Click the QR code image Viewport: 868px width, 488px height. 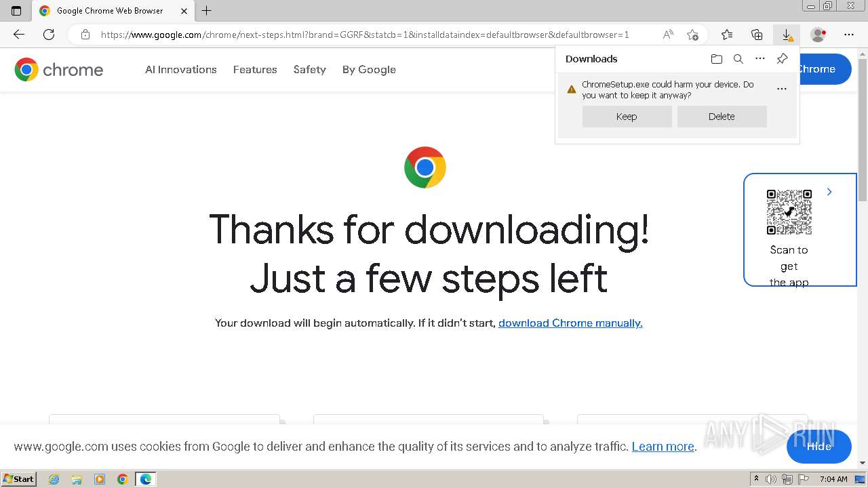[789, 212]
